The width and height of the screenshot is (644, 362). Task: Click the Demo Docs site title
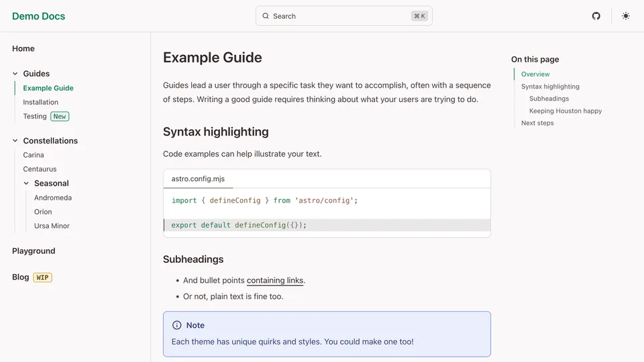(38, 16)
